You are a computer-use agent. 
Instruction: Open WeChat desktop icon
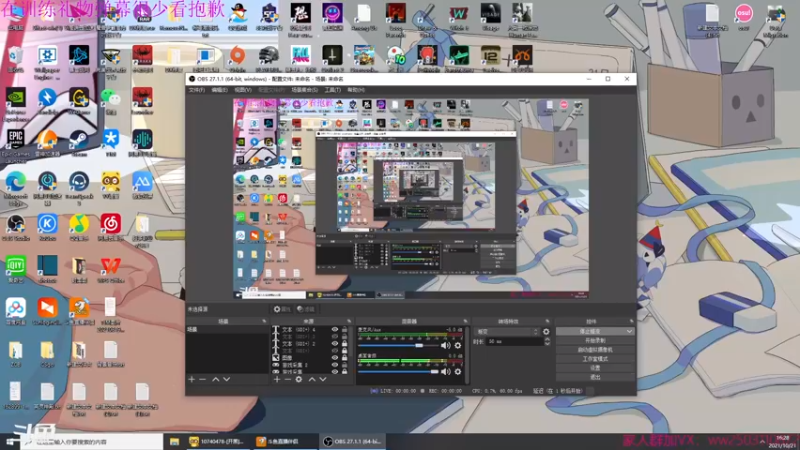click(111, 101)
